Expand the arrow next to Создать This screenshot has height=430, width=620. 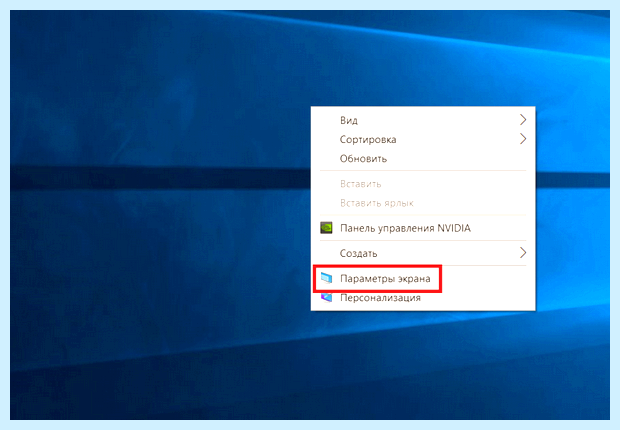(523, 253)
